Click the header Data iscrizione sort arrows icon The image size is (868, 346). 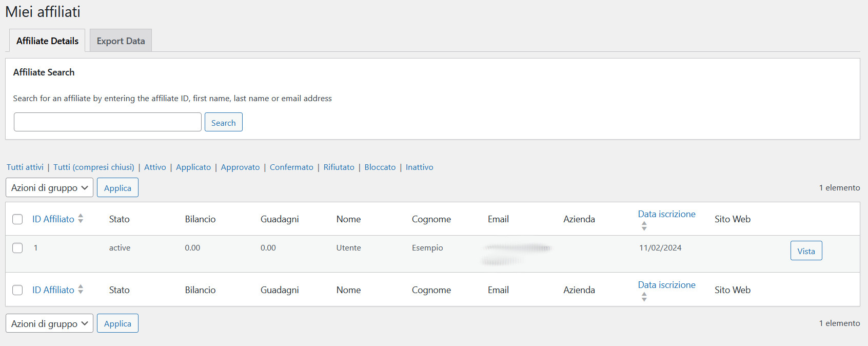(644, 226)
